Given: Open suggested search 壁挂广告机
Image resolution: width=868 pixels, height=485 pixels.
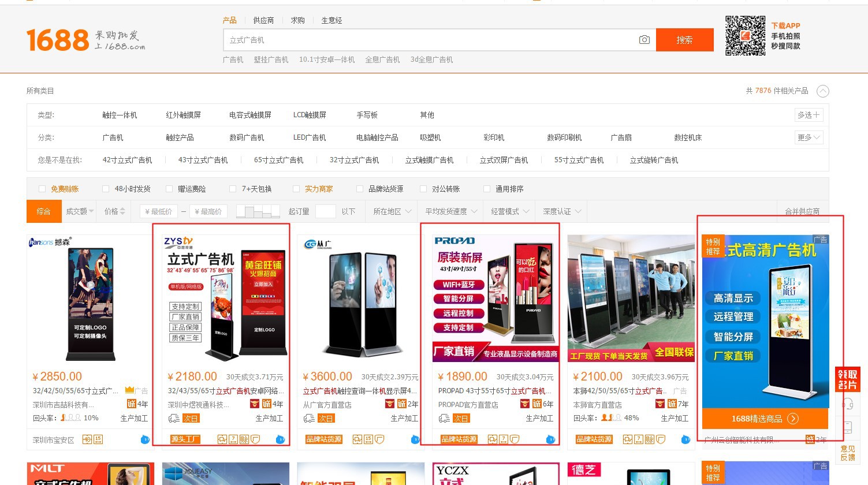Looking at the screenshot, I should pyautogui.click(x=271, y=59).
